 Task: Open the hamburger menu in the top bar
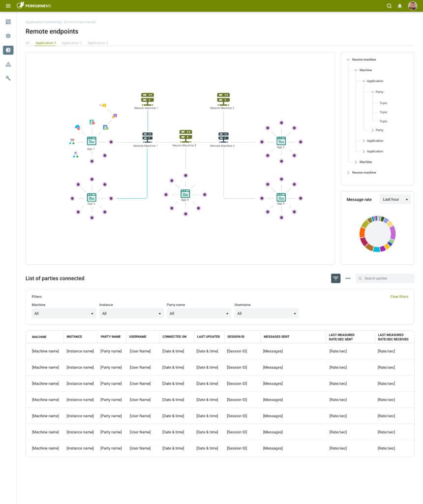[7, 5]
